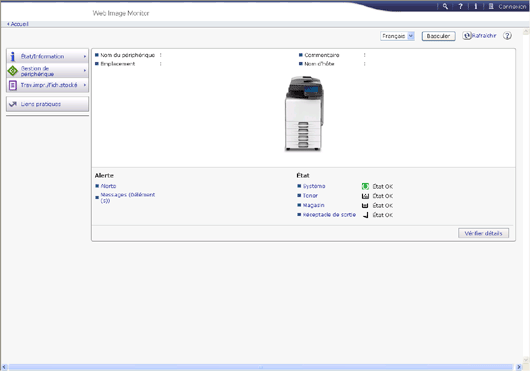This screenshot has height=371, width=530.
Task: Click the Alerte section heading
Action: [104, 175]
